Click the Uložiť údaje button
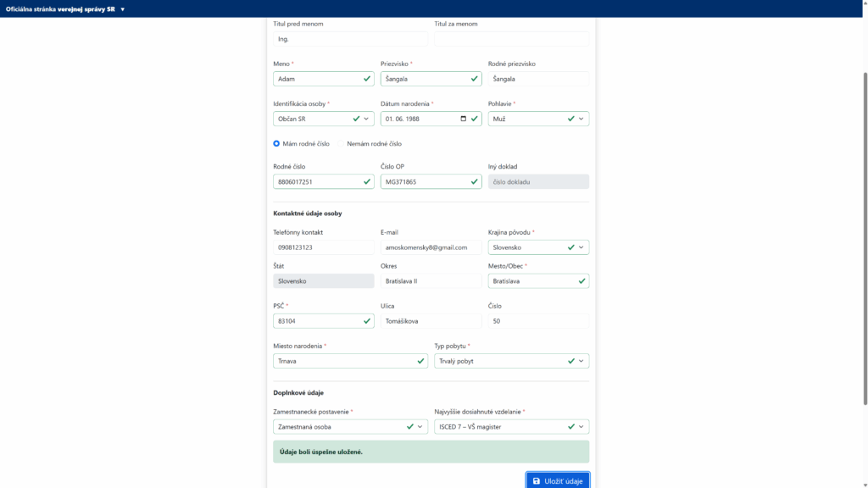Viewport: 868px width, 488px height. pos(558,480)
